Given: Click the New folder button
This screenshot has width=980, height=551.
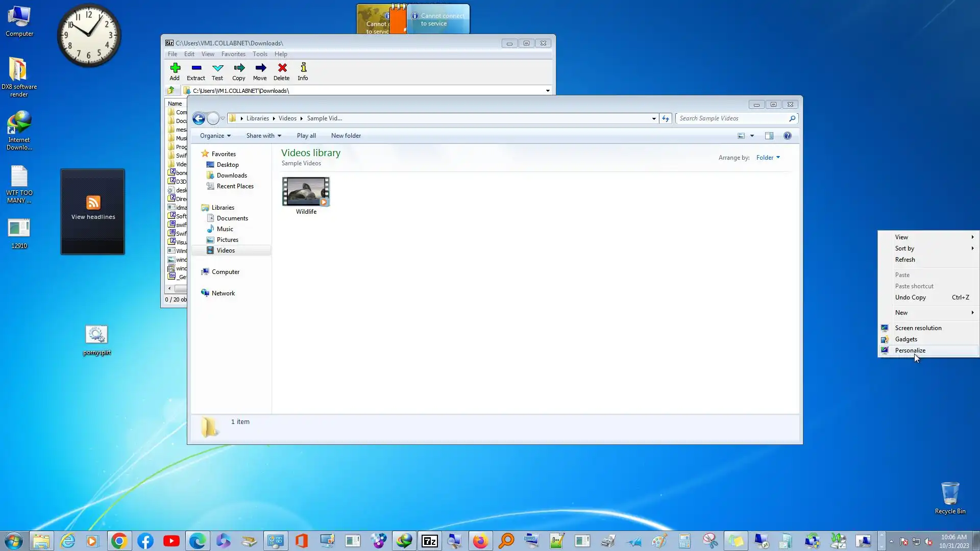Looking at the screenshot, I should [346, 136].
